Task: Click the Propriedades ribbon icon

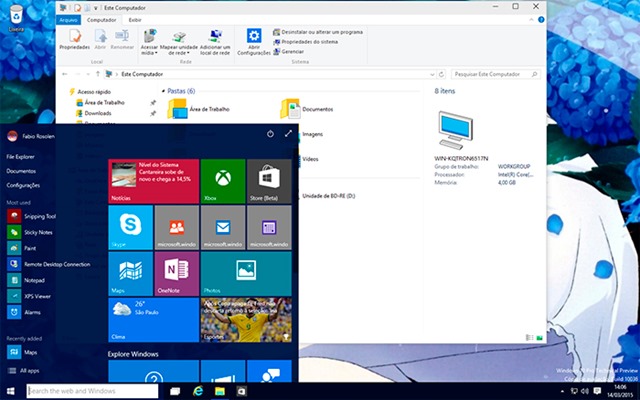Action: (74, 39)
